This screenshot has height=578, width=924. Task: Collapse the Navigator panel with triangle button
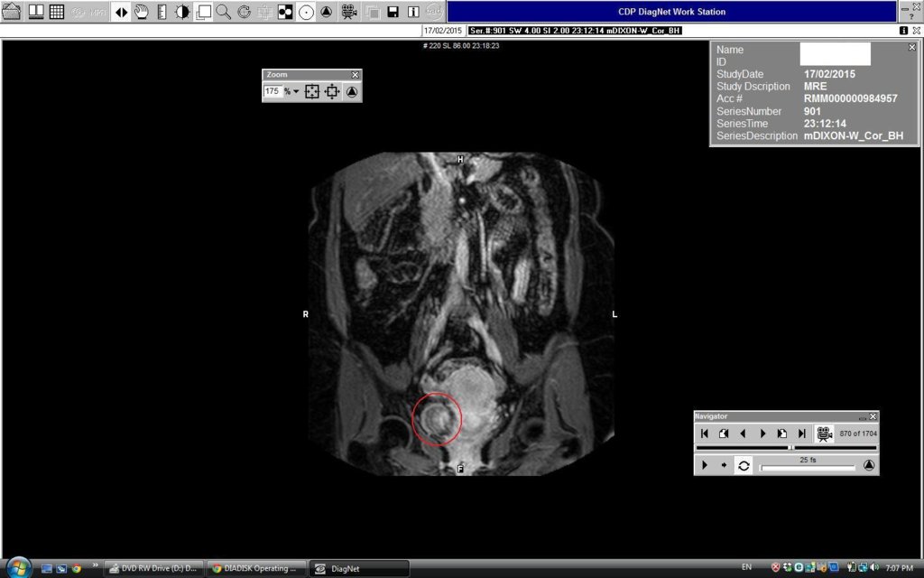click(x=868, y=465)
